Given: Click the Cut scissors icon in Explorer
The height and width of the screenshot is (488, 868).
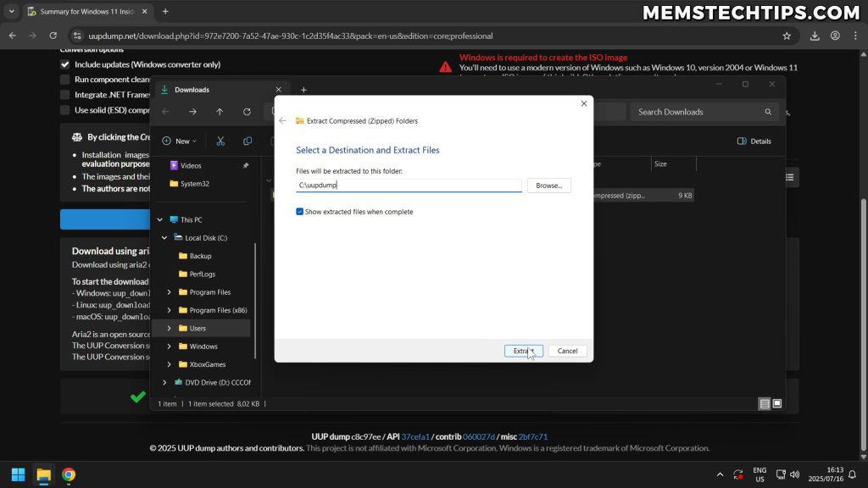Looking at the screenshot, I should tap(220, 141).
